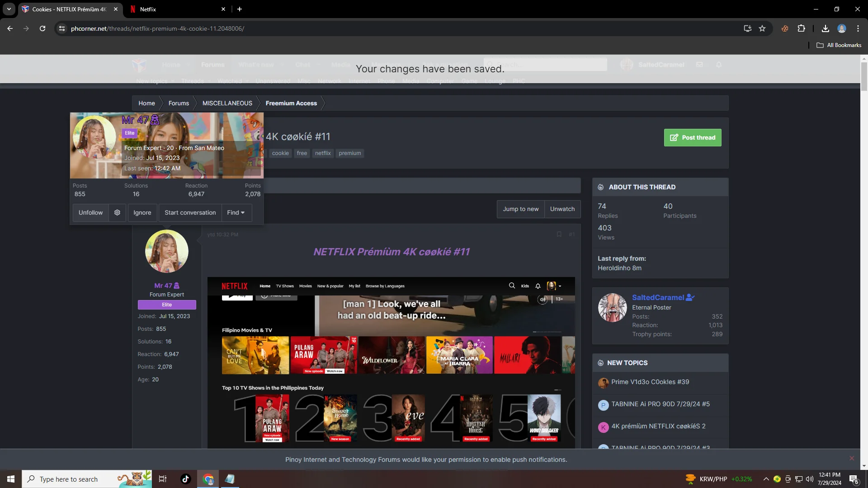Expand the Find dropdown in member card
Viewport: 868px width, 488px height.
tap(236, 213)
